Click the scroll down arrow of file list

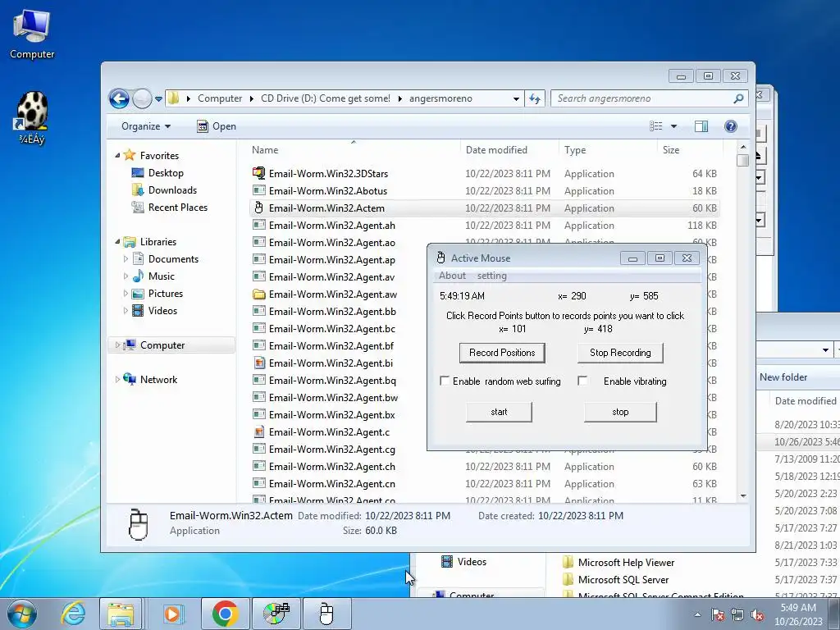tap(743, 496)
